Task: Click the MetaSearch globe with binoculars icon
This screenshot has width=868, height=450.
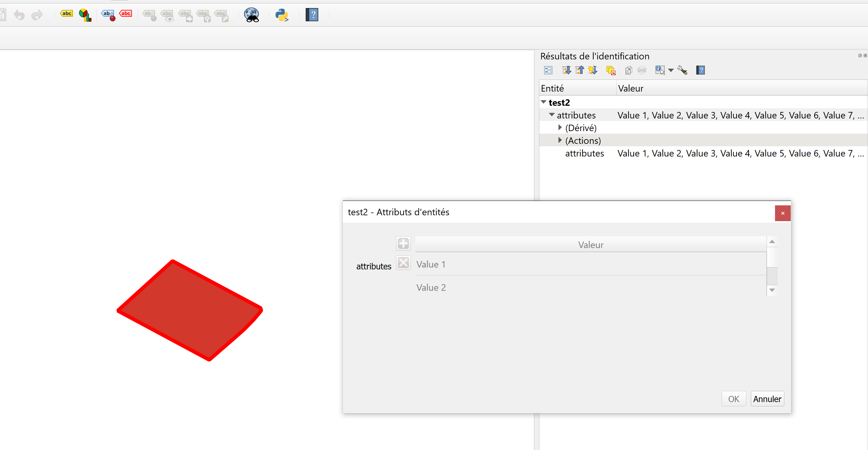Action: click(251, 15)
